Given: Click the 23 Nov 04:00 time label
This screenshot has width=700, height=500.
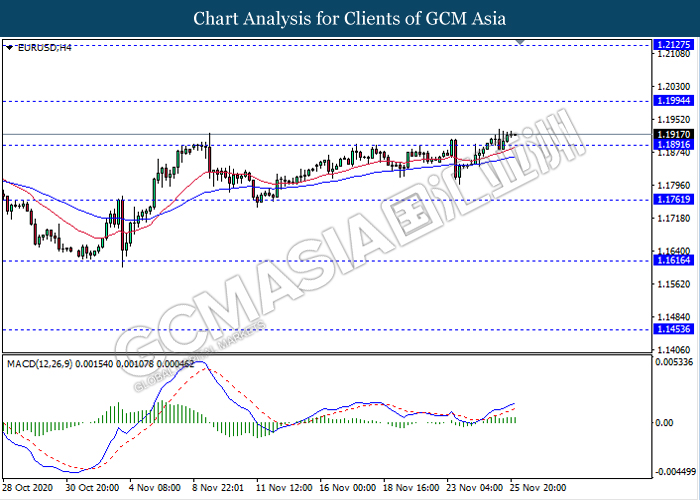Looking at the screenshot, I should pos(475,488).
